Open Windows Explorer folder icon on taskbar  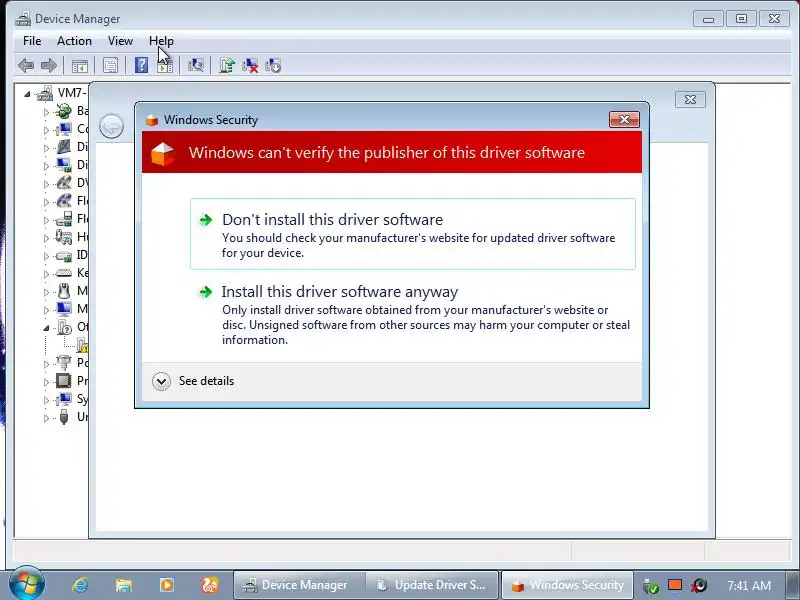123,585
